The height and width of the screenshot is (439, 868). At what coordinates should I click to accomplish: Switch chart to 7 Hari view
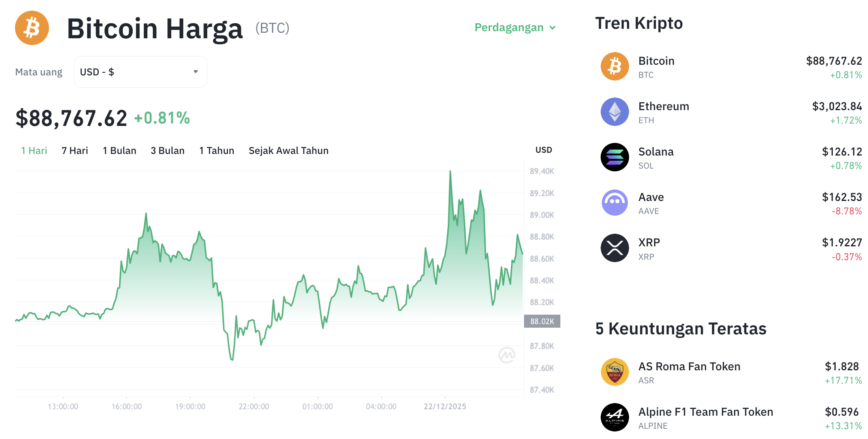74,150
